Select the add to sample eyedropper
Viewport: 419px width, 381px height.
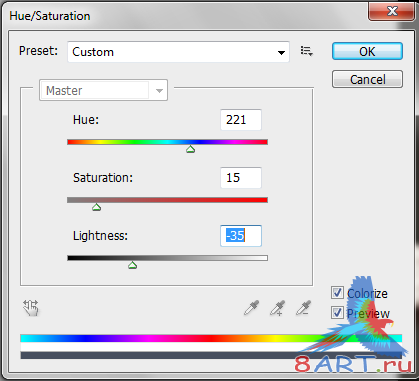pyautogui.click(x=277, y=308)
